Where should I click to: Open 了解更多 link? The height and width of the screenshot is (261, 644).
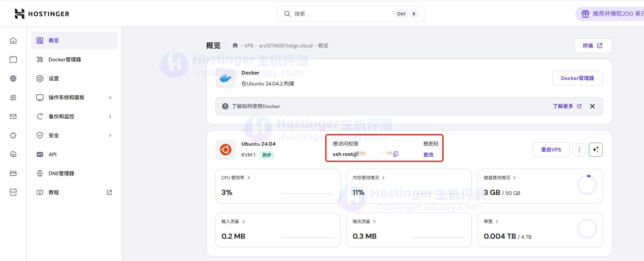tap(567, 106)
